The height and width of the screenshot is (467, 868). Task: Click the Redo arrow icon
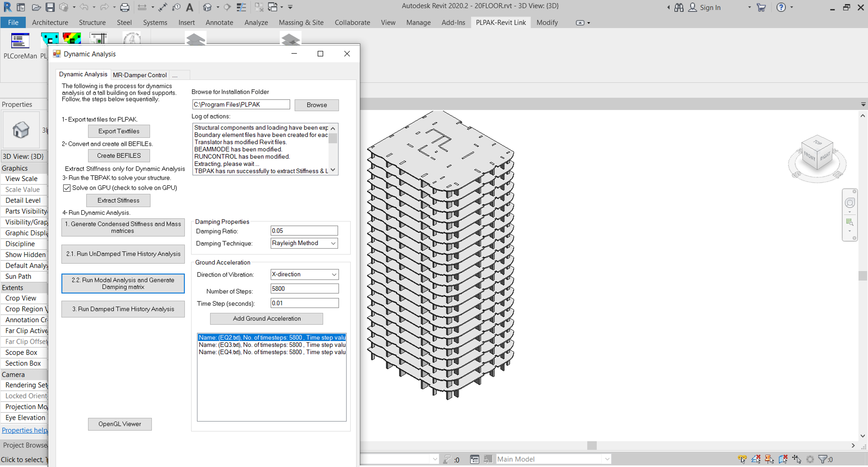[105, 7]
